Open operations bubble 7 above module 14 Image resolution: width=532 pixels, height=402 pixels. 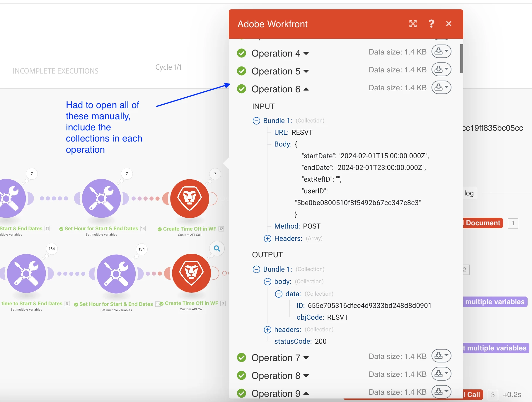coord(127,174)
